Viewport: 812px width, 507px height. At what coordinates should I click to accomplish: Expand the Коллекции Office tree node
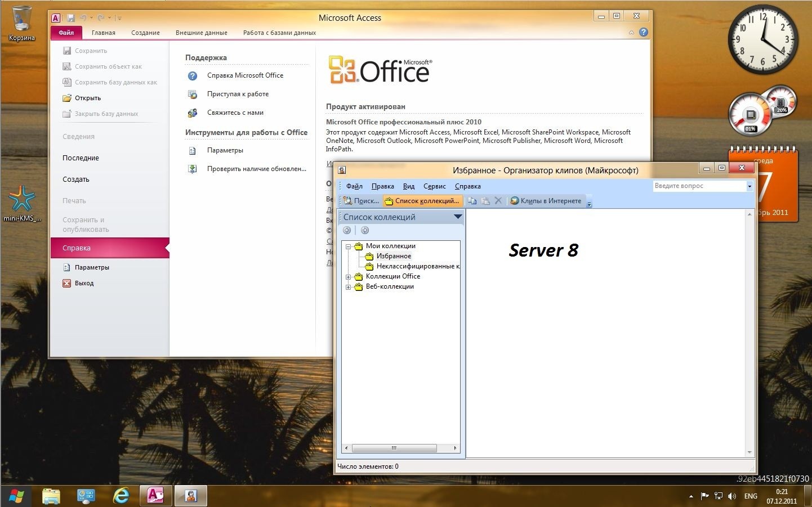pos(349,277)
